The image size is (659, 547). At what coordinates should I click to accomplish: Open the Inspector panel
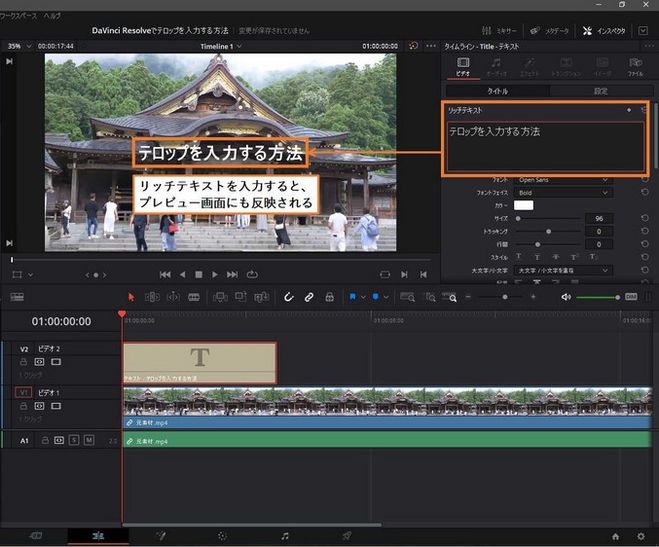tap(604, 31)
